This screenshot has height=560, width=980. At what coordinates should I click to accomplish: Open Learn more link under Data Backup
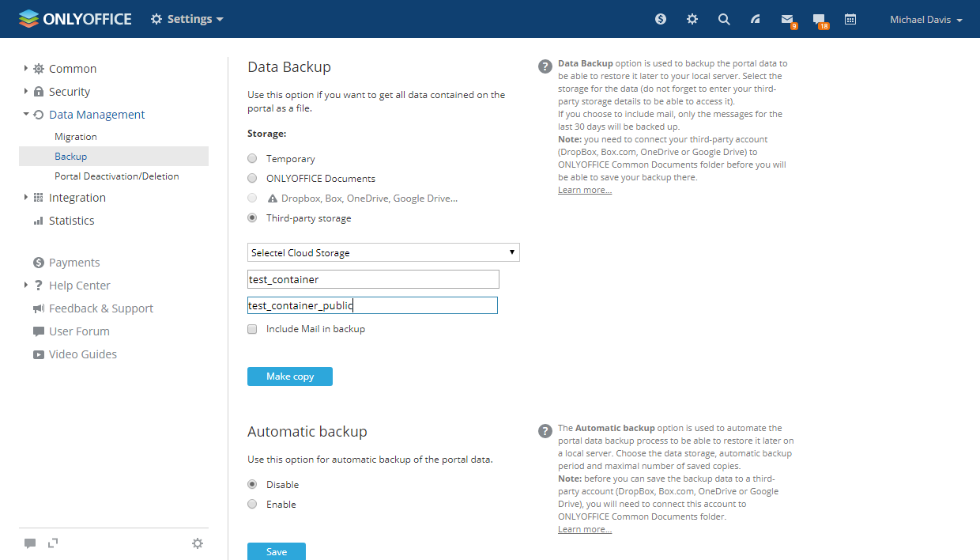(585, 190)
